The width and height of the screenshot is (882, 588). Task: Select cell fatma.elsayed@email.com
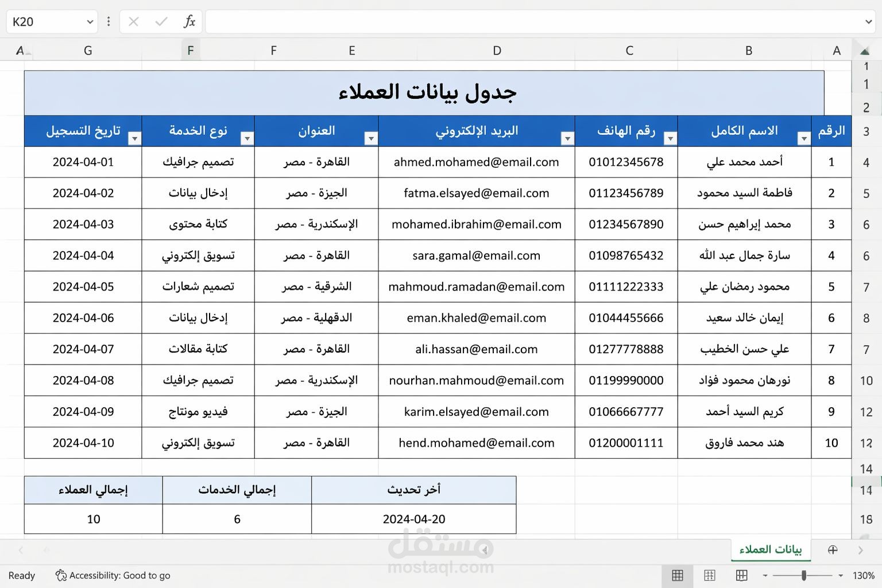(x=477, y=193)
